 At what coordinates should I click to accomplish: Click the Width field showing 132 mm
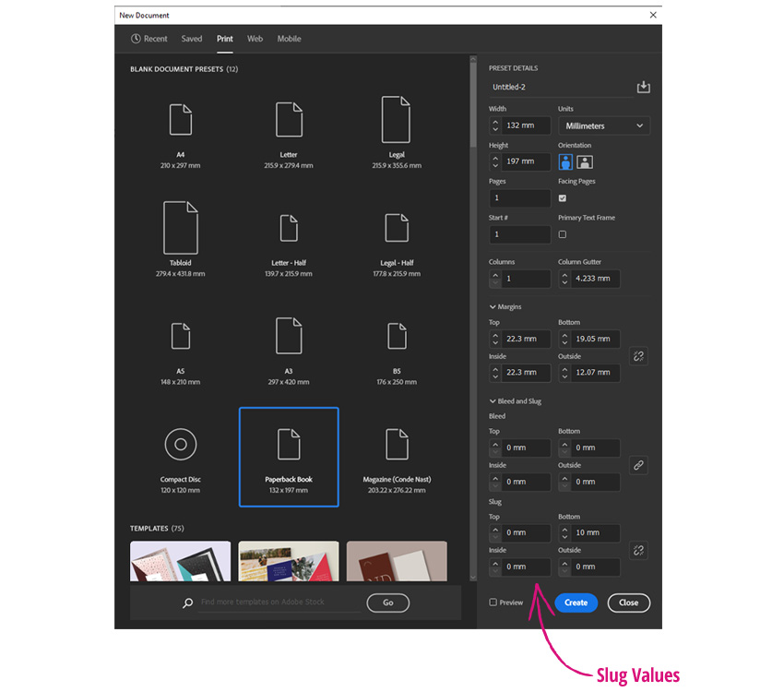(x=526, y=125)
